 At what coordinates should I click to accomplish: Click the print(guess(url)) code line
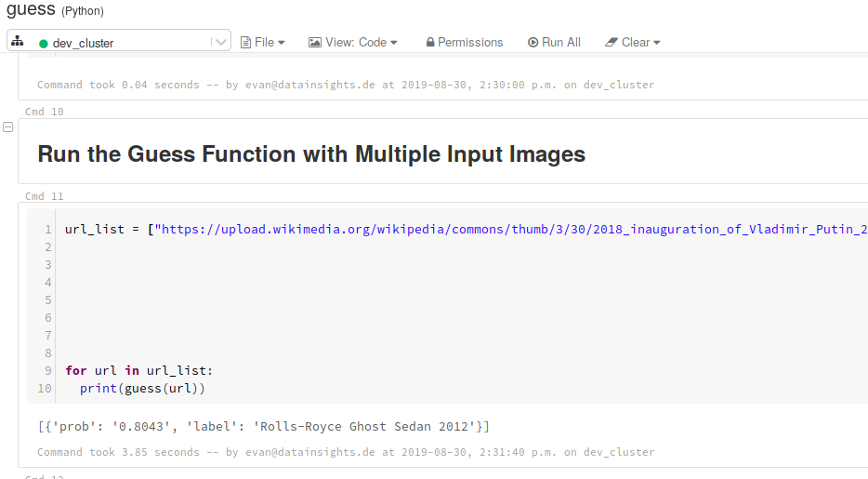[142, 388]
